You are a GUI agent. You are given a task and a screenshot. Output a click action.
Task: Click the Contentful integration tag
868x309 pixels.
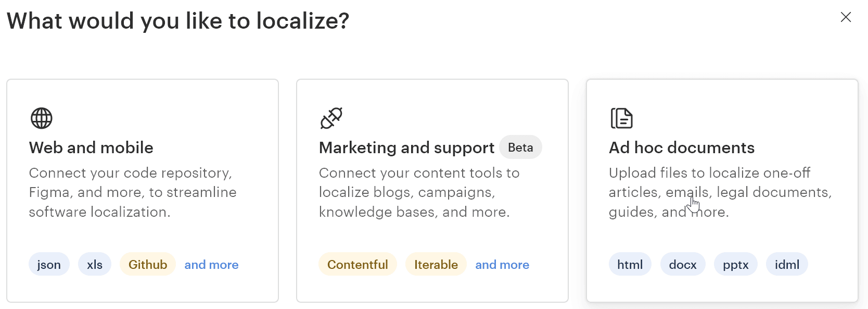[358, 265]
